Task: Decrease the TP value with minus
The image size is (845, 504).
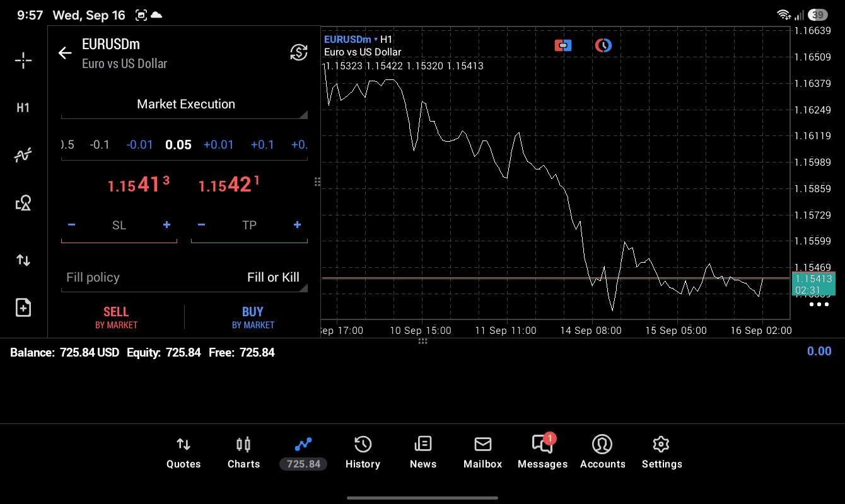Action: pyautogui.click(x=201, y=225)
